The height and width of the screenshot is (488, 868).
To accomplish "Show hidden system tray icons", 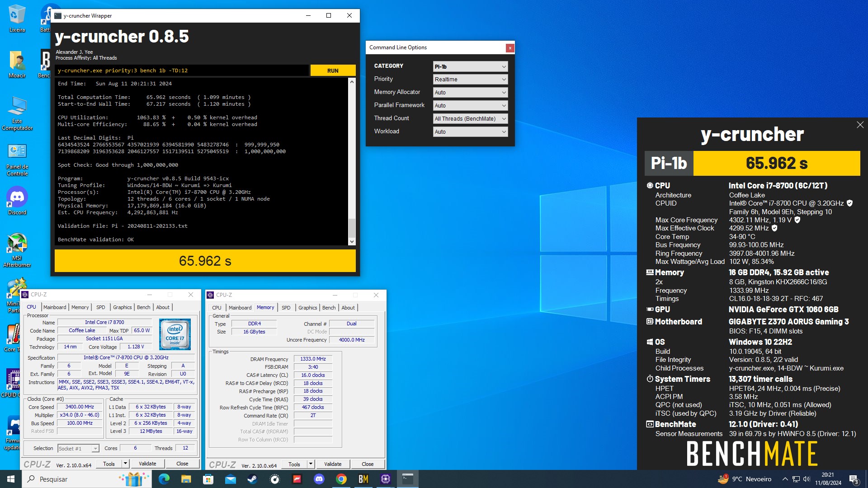I will click(785, 479).
